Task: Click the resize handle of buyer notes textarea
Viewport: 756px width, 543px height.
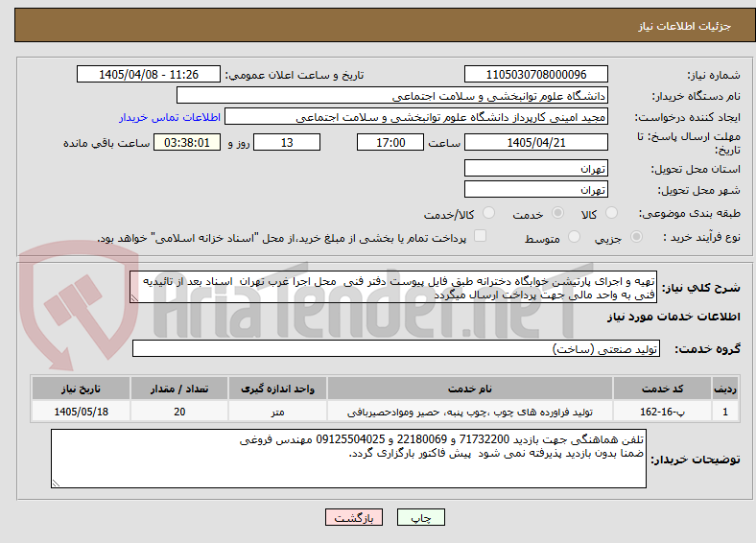Action: click(x=56, y=484)
